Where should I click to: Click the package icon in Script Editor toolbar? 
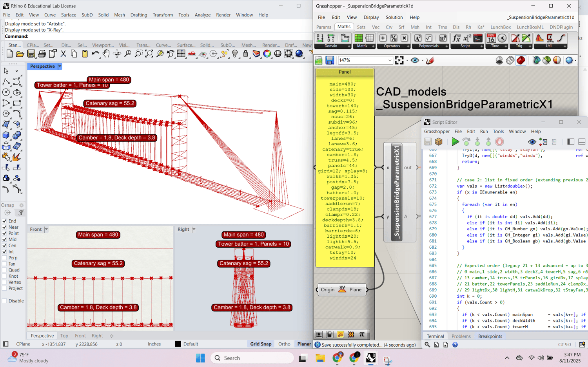(x=439, y=142)
